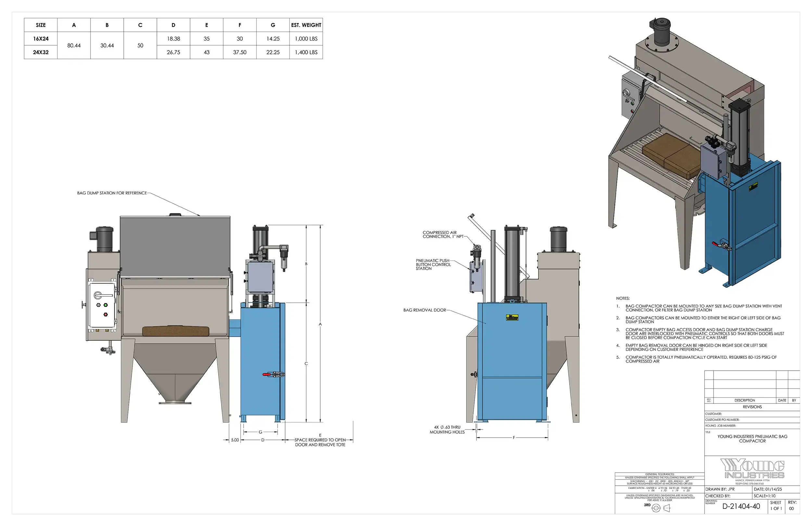The image size is (812, 526).
Task: Click the DESCRIPTION revision column header
Action: 744,400
